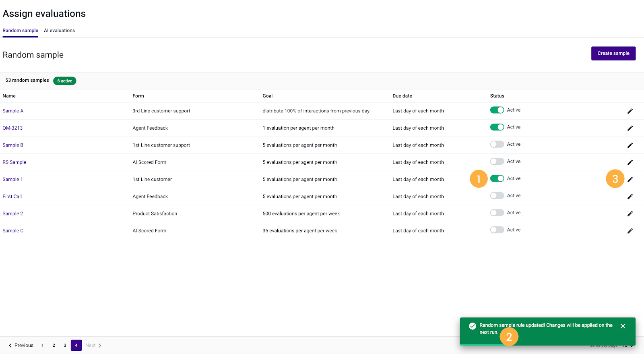Viewport: 644px width, 354px height.
Task: Select the Random sample tab
Action: pyautogui.click(x=20, y=31)
